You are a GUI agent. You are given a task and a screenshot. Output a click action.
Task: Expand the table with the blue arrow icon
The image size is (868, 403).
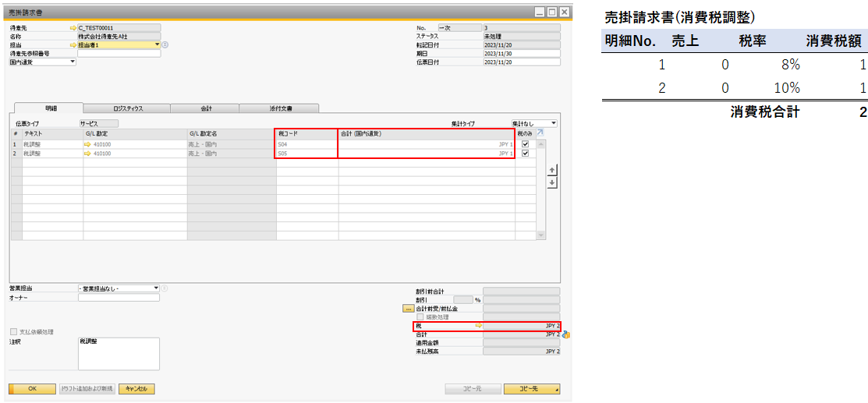(540, 133)
